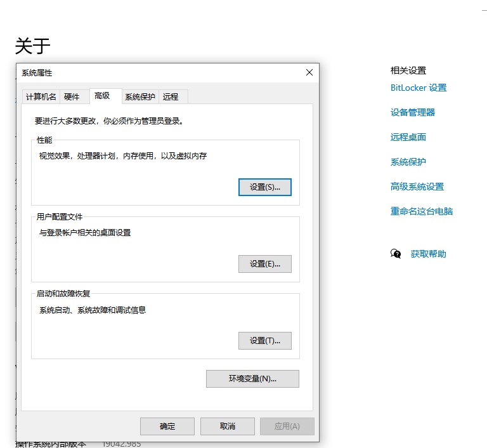Open 系统保护 link under 相关设置

pos(408,162)
